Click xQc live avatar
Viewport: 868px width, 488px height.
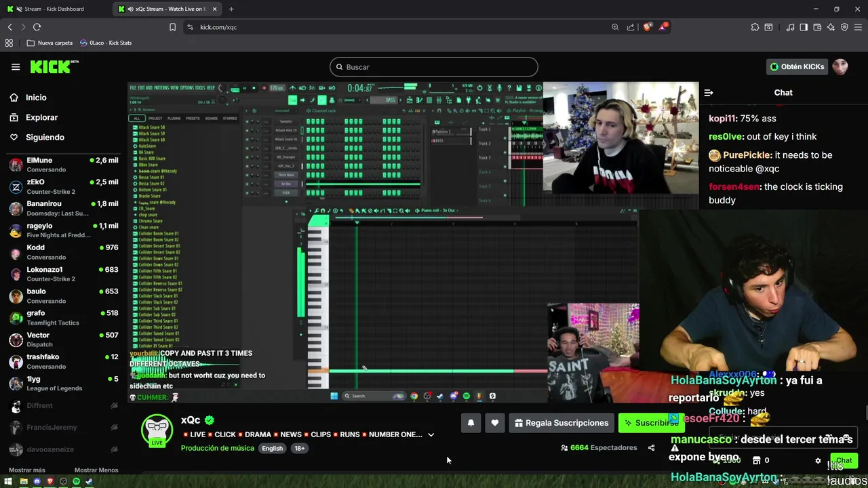(157, 431)
